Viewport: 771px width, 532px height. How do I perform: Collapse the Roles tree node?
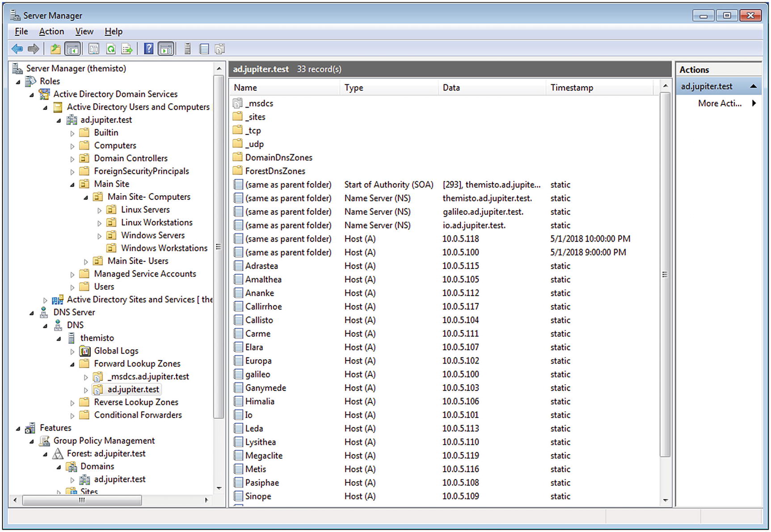click(x=18, y=82)
